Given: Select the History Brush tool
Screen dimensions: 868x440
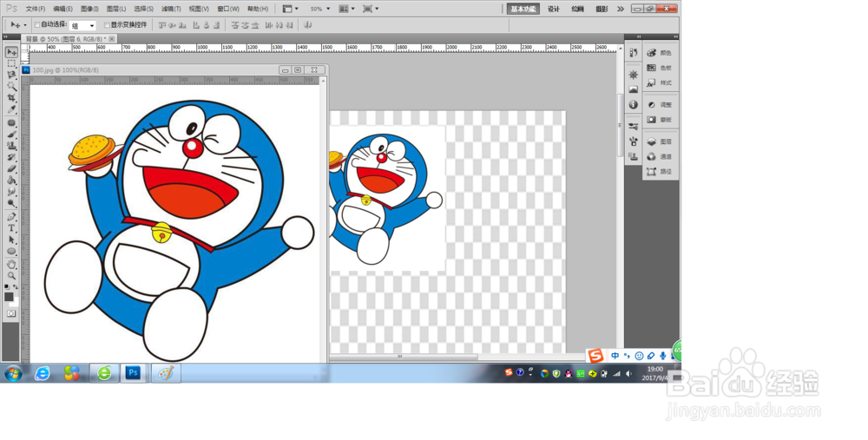Looking at the screenshot, I should pyautogui.click(x=11, y=157).
